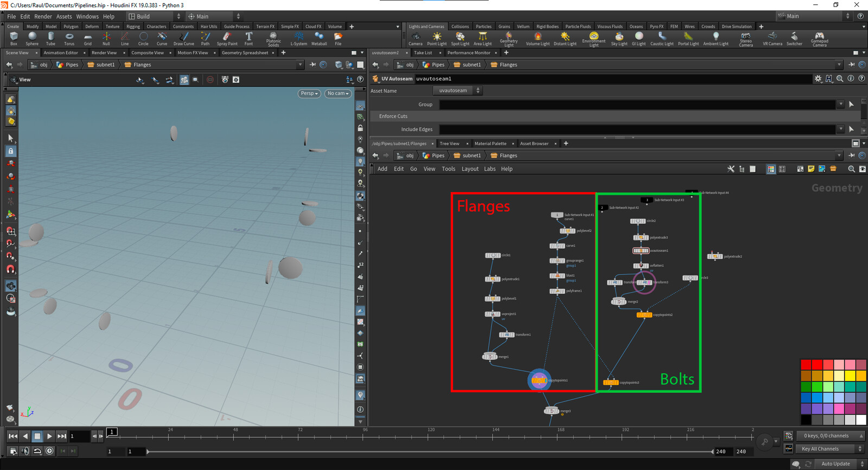Add a Spot Light
868x470 pixels.
(460, 38)
